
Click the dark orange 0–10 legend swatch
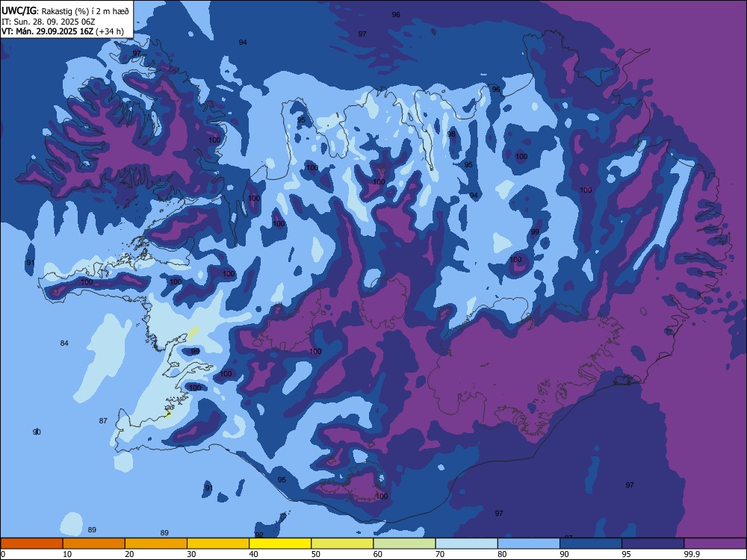click(31, 544)
